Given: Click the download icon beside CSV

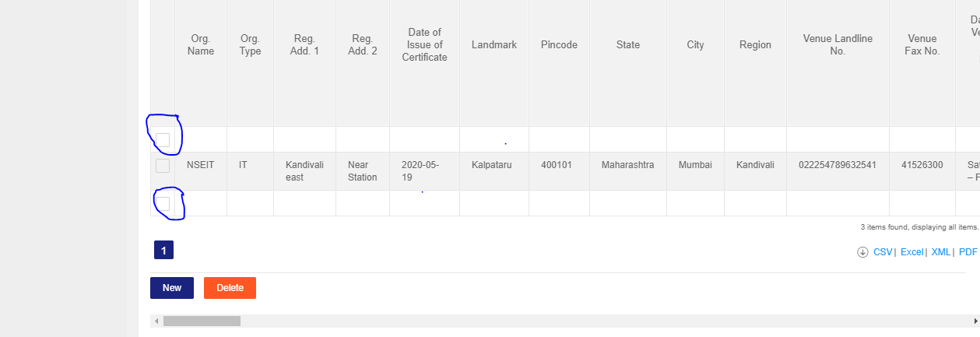Looking at the screenshot, I should pyautogui.click(x=862, y=252).
